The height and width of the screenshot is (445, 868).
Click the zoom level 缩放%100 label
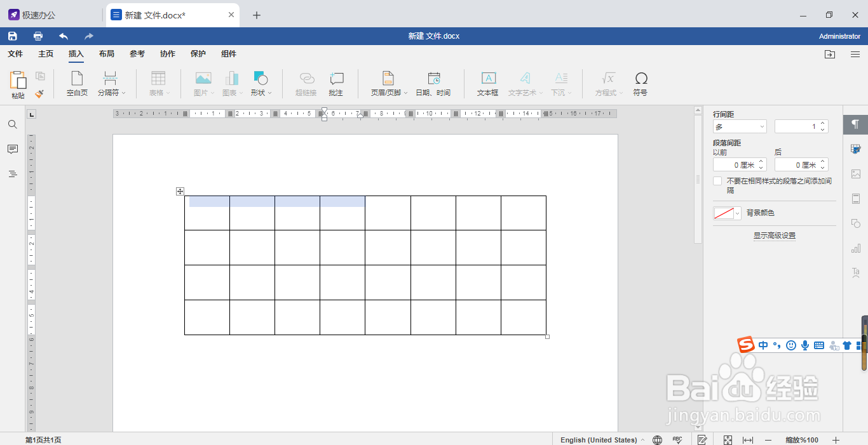coord(802,440)
